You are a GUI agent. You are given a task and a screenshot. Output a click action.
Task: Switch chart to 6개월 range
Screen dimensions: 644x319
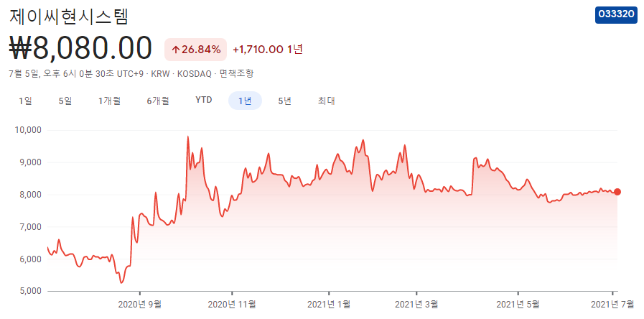click(x=158, y=101)
